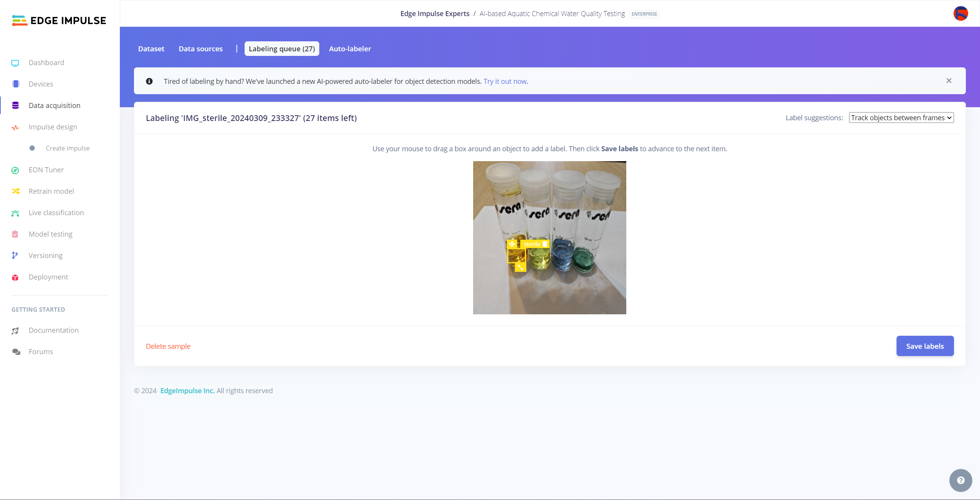The height and width of the screenshot is (500, 980).
Task: Click the Dashboard icon in sidebar
Action: click(15, 62)
